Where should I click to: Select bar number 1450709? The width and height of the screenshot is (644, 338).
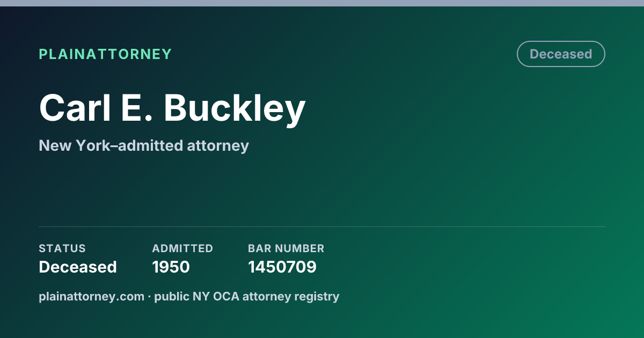pyautogui.click(x=282, y=267)
